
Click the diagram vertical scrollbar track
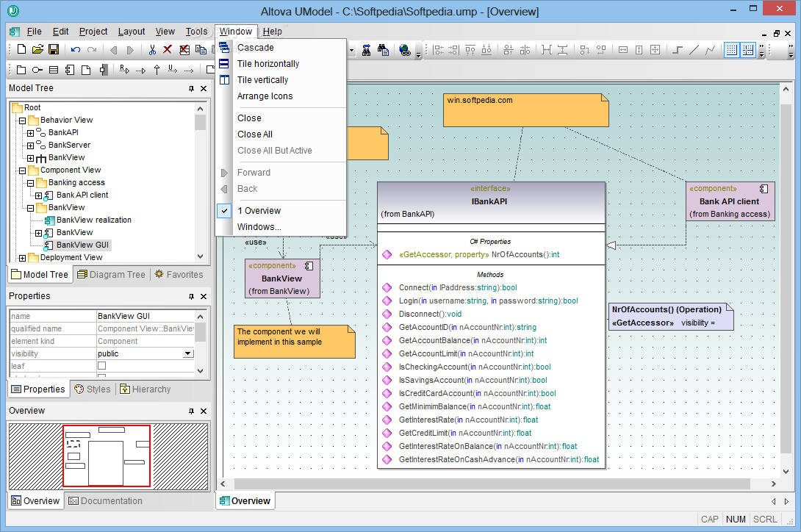(x=786, y=279)
